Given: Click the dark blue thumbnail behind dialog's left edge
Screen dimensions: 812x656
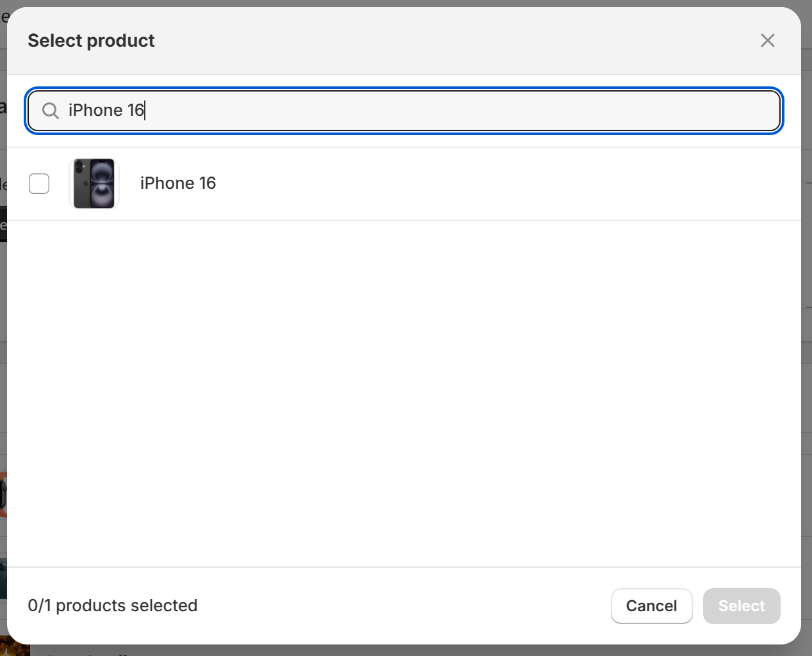Looking at the screenshot, I should [3, 579].
